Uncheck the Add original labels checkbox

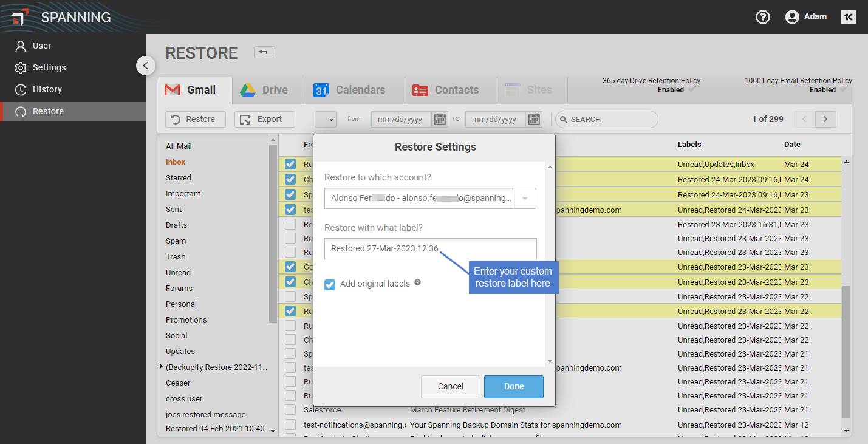coord(330,284)
